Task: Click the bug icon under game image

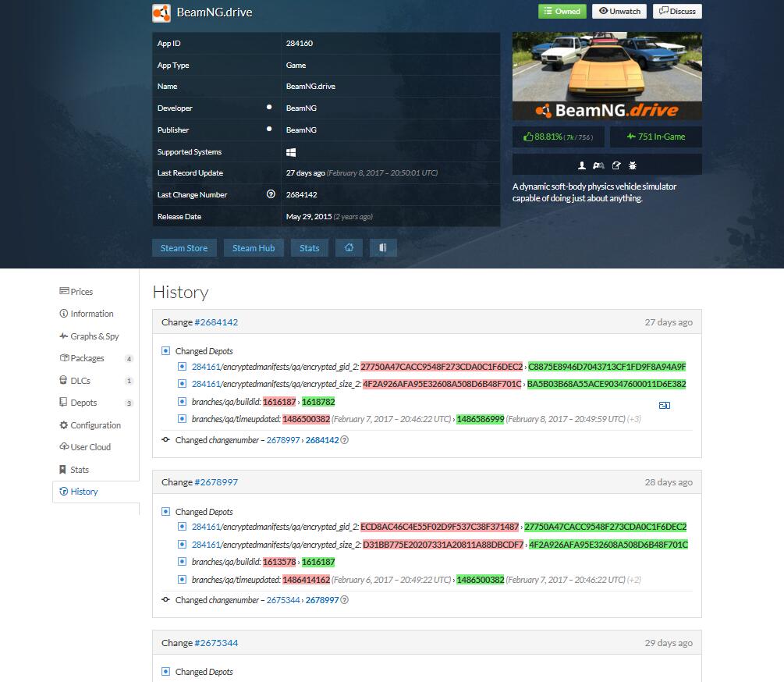Action: (x=633, y=165)
